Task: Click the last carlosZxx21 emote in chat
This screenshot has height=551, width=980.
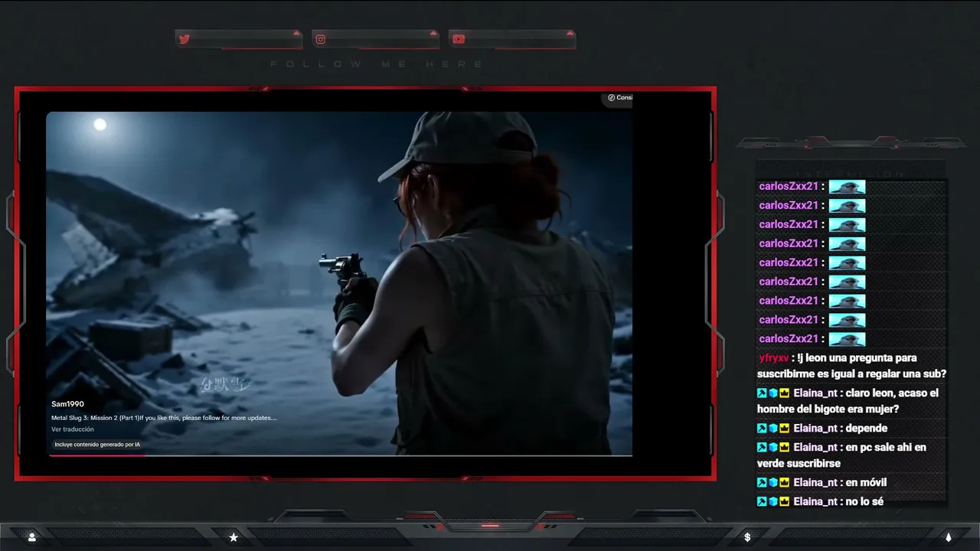Action: pyautogui.click(x=847, y=339)
